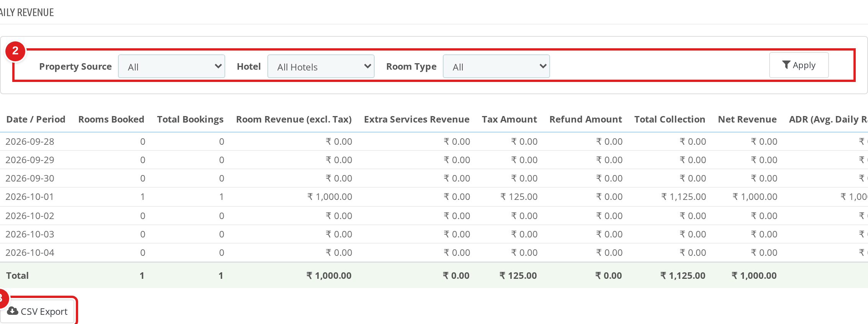This screenshot has height=324, width=868.
Task: Select the 2026-09-28 date row
Action: [434, 142]
